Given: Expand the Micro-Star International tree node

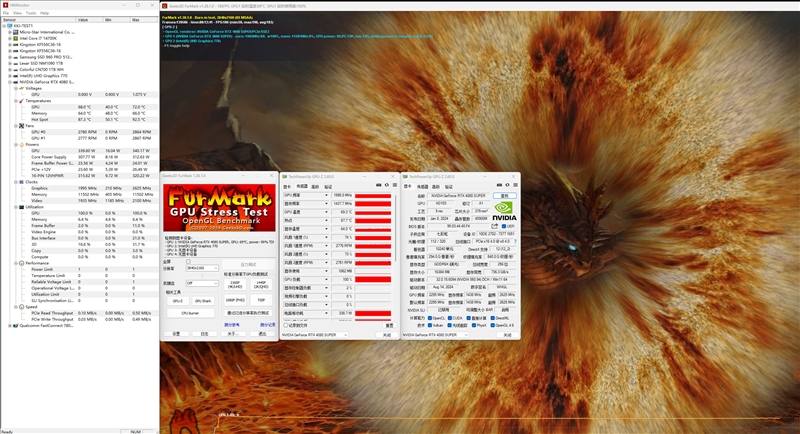Looking at the screenshot, I should [10, 32].
